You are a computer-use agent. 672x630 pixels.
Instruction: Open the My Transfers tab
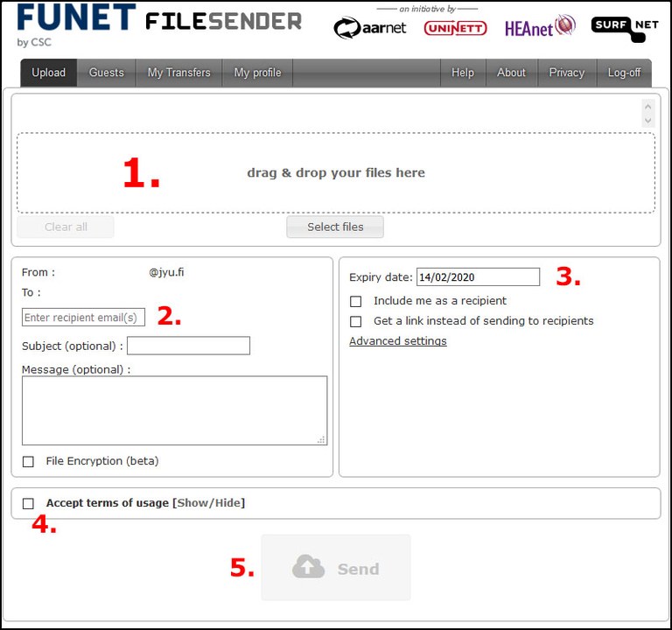[179, 73]
